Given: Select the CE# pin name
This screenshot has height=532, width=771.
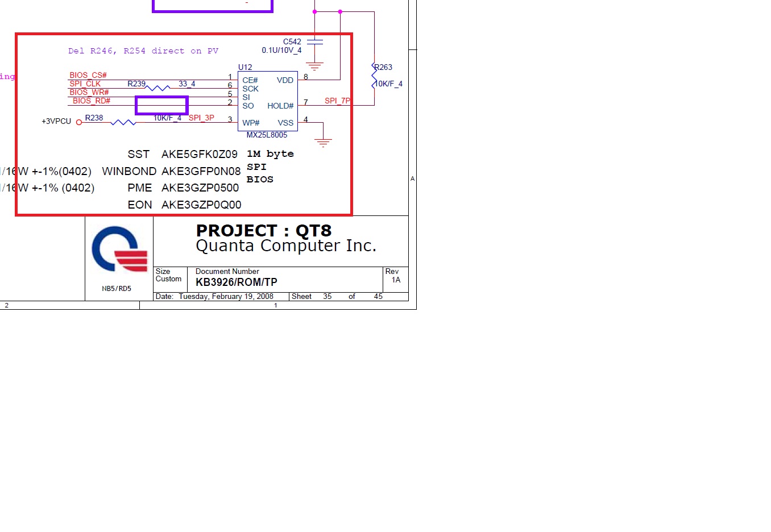Looking at the screenshot, I should point(250,80).
